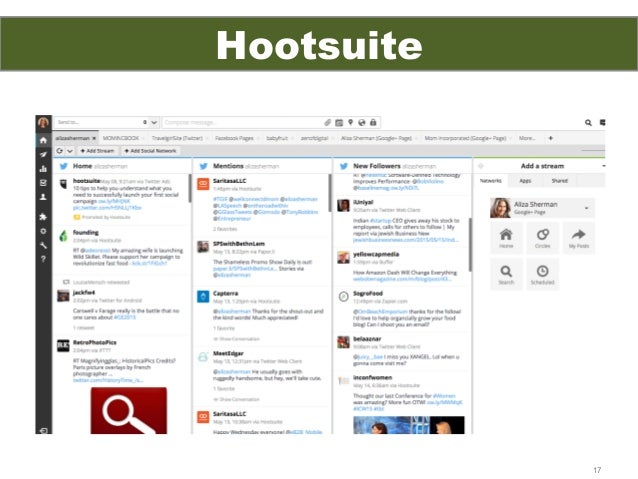Switch to the babyfruit tab
This screenshot has height=479, width=638.
pyautogui.click(x=277, y=138)
